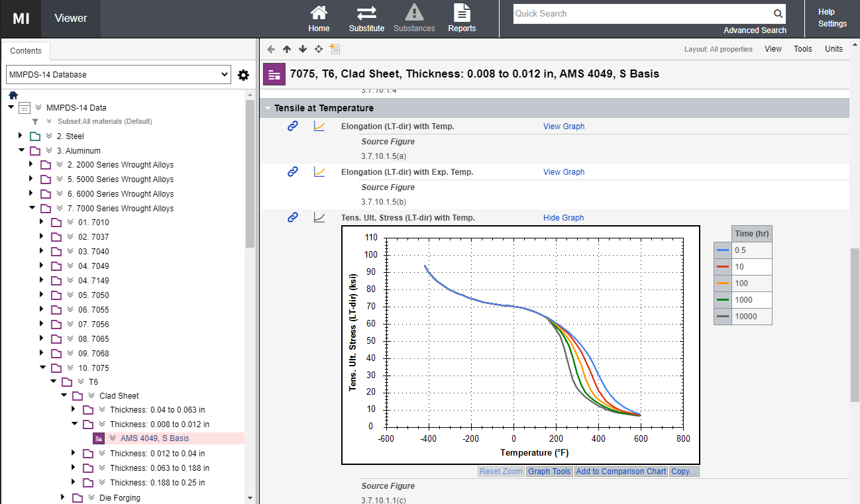Click the red 10 hr legend swatch
Image resolution: width=860 pixels, height=504 pixels.
(723, 267)
